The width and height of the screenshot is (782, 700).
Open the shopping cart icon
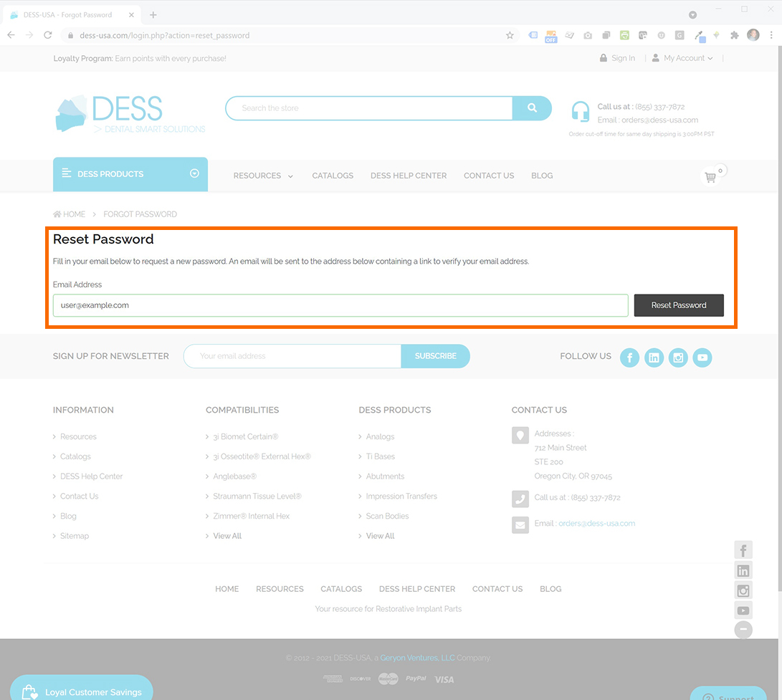[x=711, y=176]
